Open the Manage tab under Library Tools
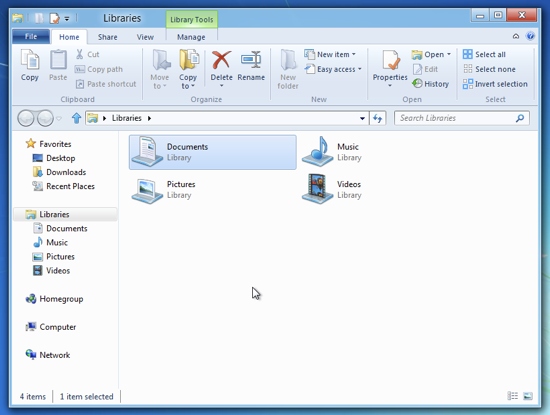 (191, 37)
